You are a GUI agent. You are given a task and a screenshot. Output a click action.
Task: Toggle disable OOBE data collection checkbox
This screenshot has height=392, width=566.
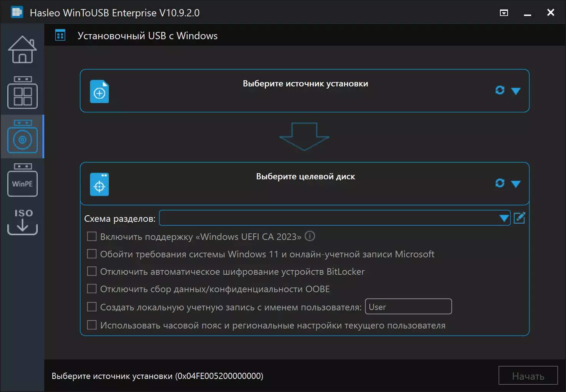click(92, 289)
